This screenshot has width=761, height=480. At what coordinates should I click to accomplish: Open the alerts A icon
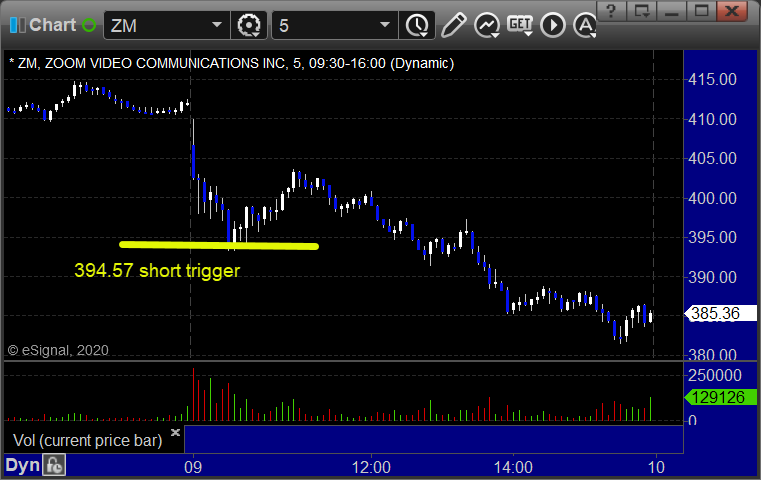pyautogui.click(x=585, y=25)
